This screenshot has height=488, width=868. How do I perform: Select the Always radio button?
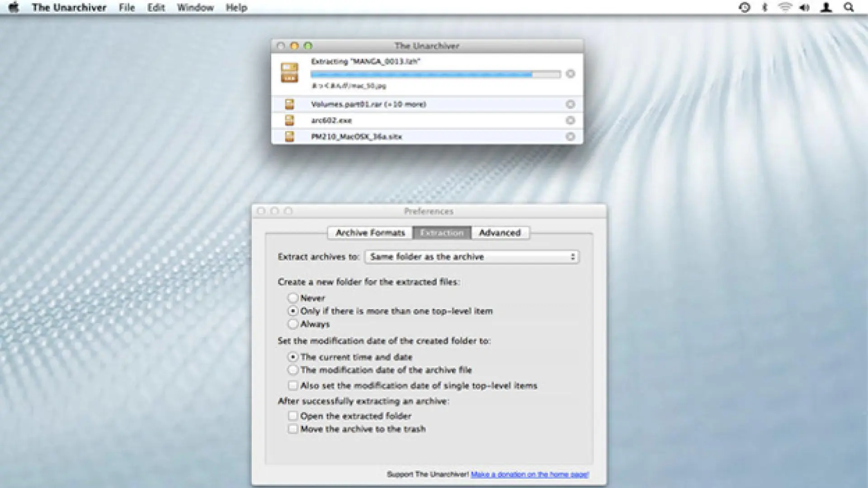tap(293, 324)
